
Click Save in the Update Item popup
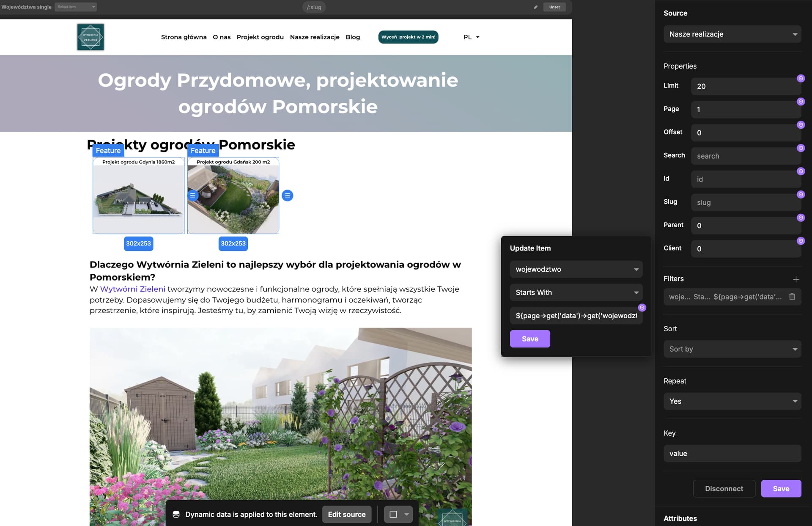(530, 339)
